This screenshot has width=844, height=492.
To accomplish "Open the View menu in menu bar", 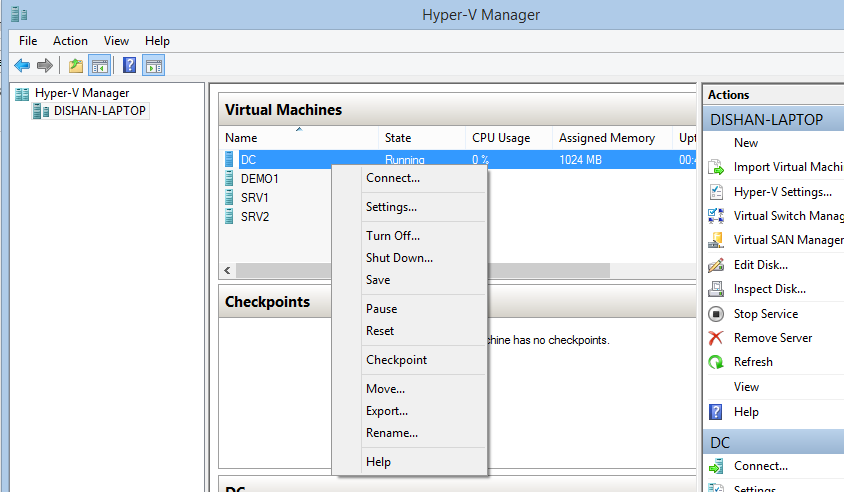I will pos(116,41).
